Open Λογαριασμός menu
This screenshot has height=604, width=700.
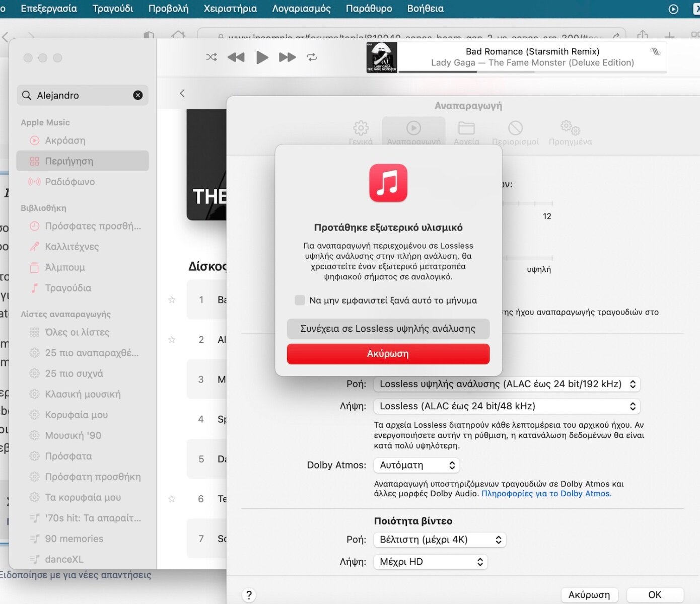[301, 9]
